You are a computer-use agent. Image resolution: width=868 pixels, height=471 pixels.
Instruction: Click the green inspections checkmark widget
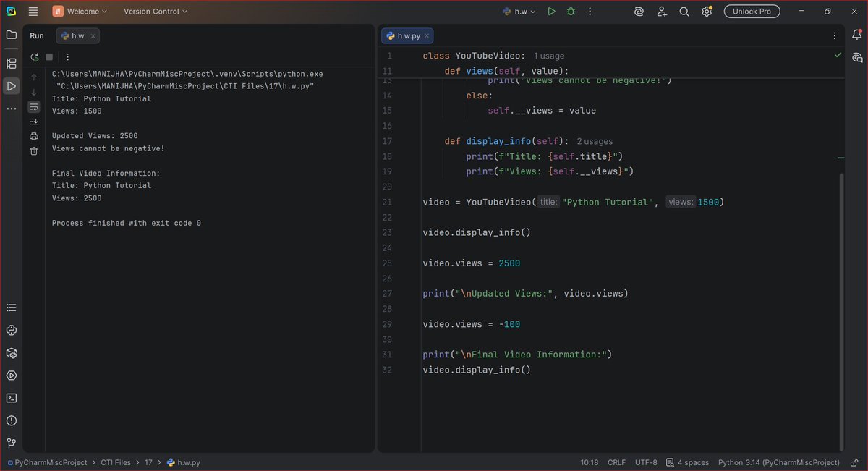(x=838, y=55)
